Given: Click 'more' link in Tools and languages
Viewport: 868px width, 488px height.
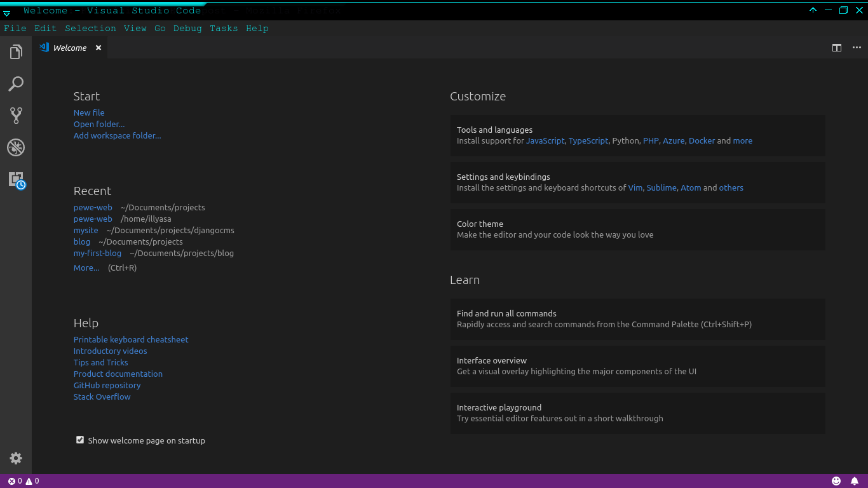Looking at the screenshot, I should tap(743, 140).
